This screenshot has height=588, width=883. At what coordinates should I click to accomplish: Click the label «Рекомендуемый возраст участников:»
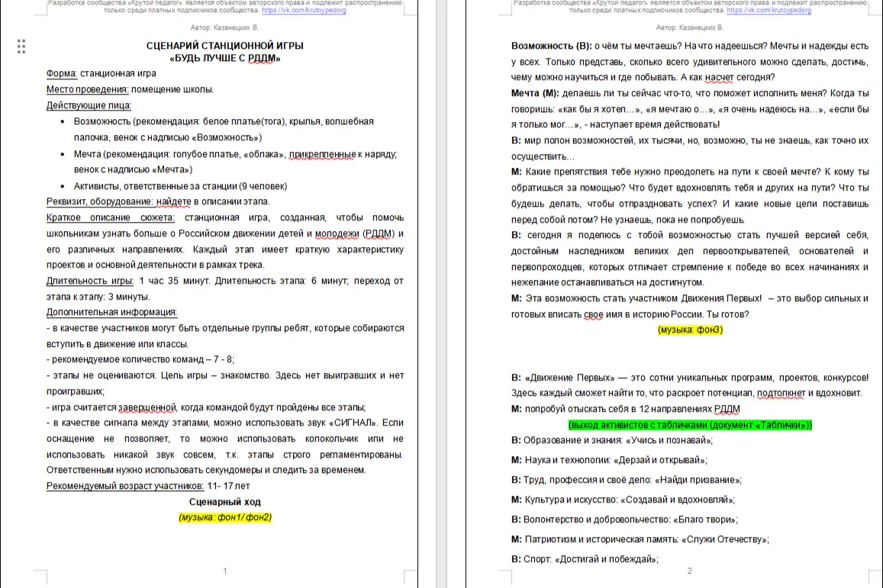[x=125, y=486]
